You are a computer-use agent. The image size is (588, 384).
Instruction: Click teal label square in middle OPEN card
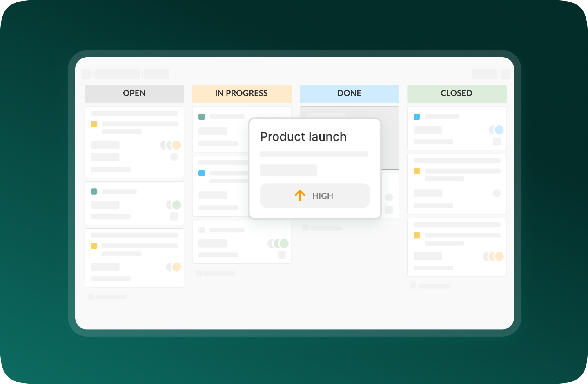pyautogui.click(x=94, y=192)
